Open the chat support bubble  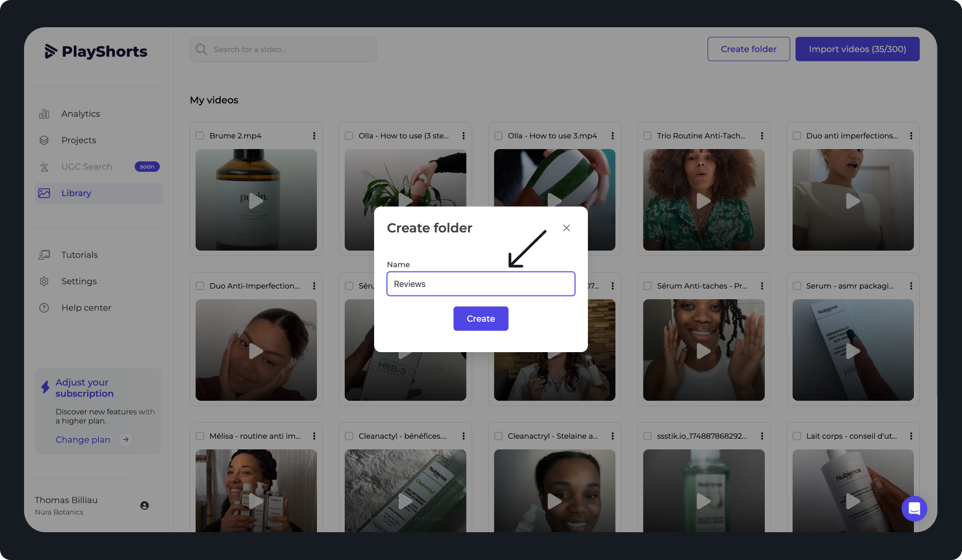[914, 509]
